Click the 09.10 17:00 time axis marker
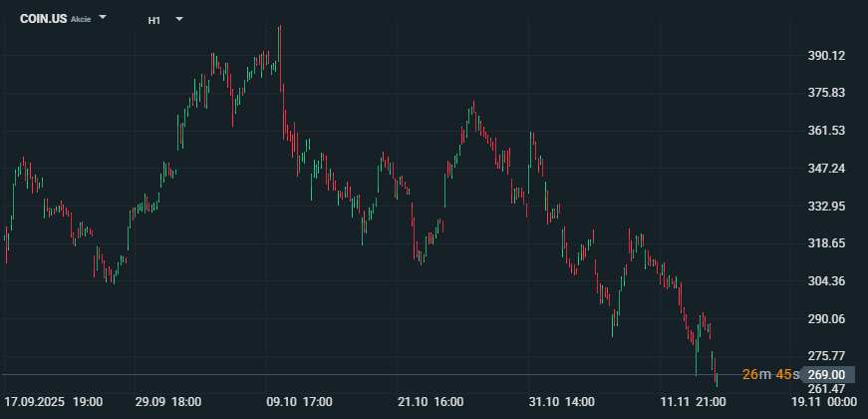This screenshot has width=868, height=419. [300, 402]
